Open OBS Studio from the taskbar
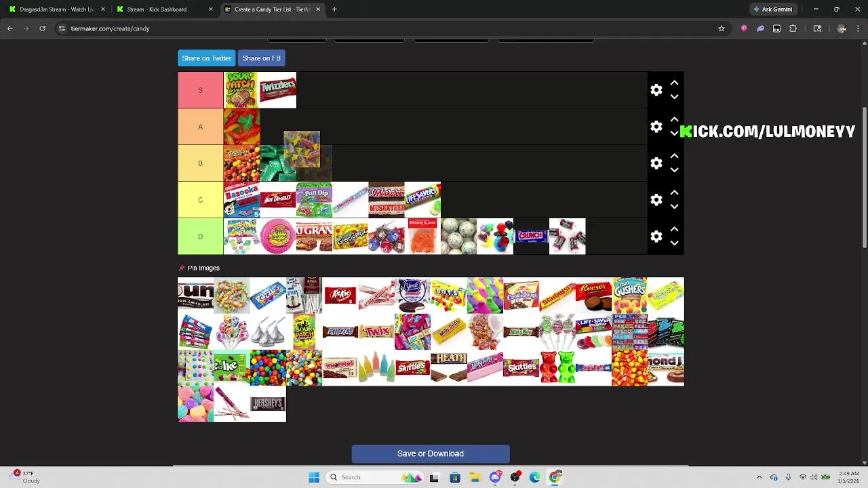Screen dimensions: 868x488 coord(515,477)
